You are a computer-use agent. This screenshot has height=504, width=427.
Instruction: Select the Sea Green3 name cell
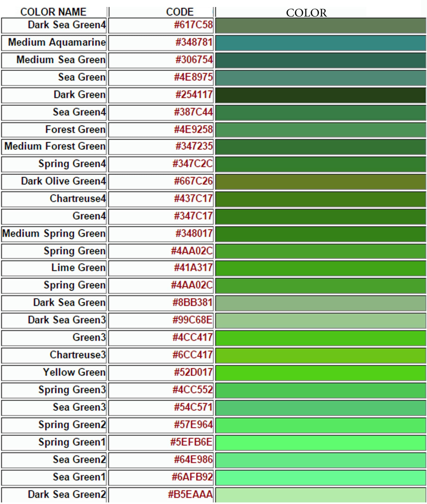79,407
